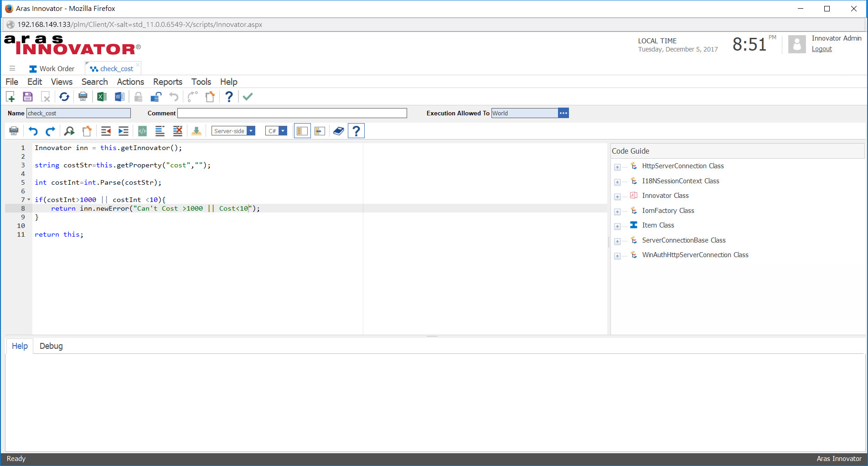Open the Edit menu

[x=35, y=82]
